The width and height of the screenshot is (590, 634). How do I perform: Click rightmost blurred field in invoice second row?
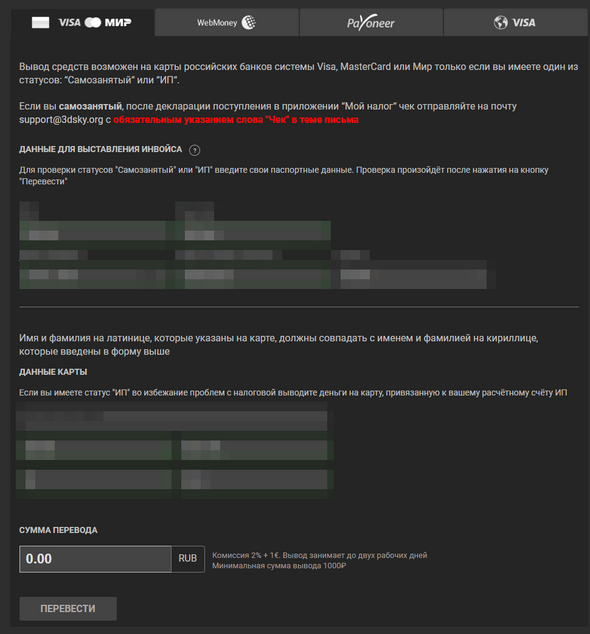[414, 275]
